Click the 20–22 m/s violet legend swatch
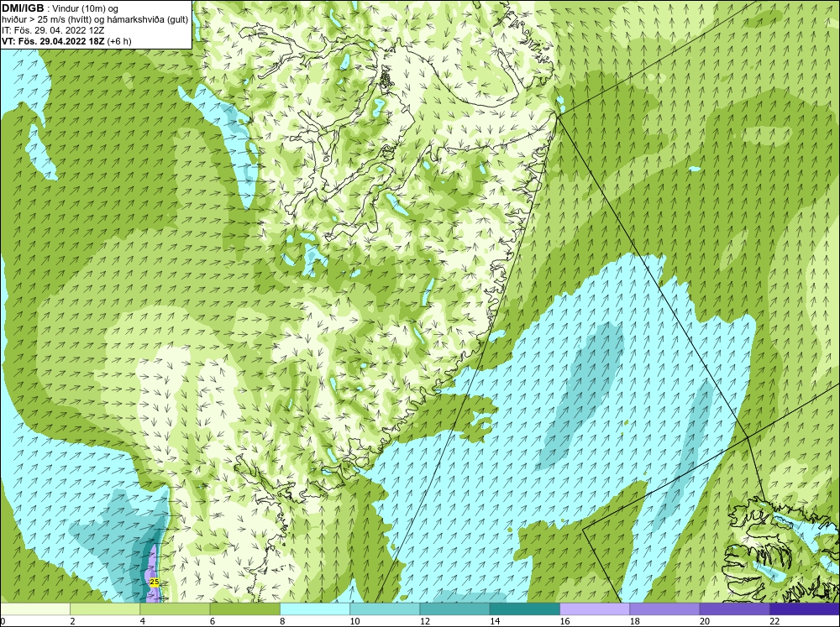 click(x=734, y=609)
